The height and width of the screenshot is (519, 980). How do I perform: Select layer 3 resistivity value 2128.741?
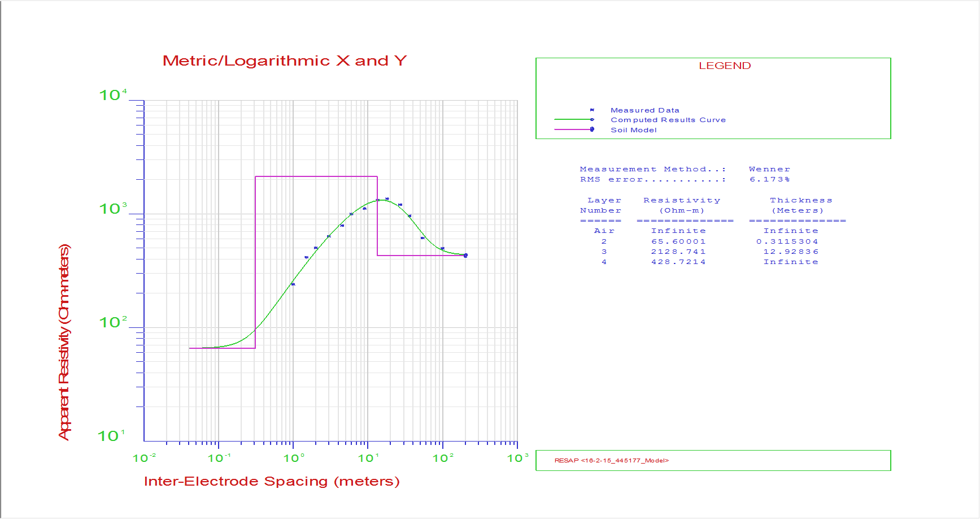point(678,252)
